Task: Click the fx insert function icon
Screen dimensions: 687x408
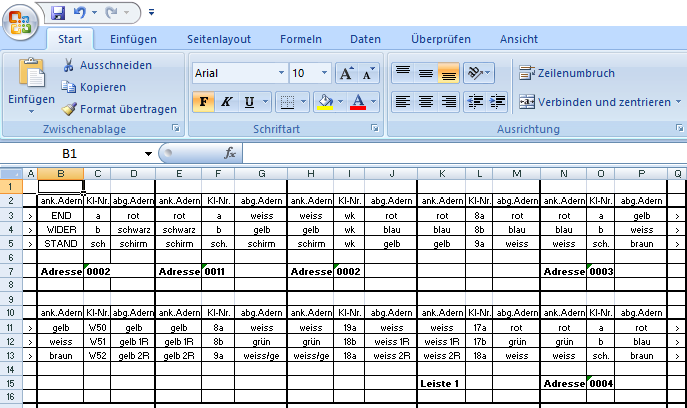Action: point(230,153)
